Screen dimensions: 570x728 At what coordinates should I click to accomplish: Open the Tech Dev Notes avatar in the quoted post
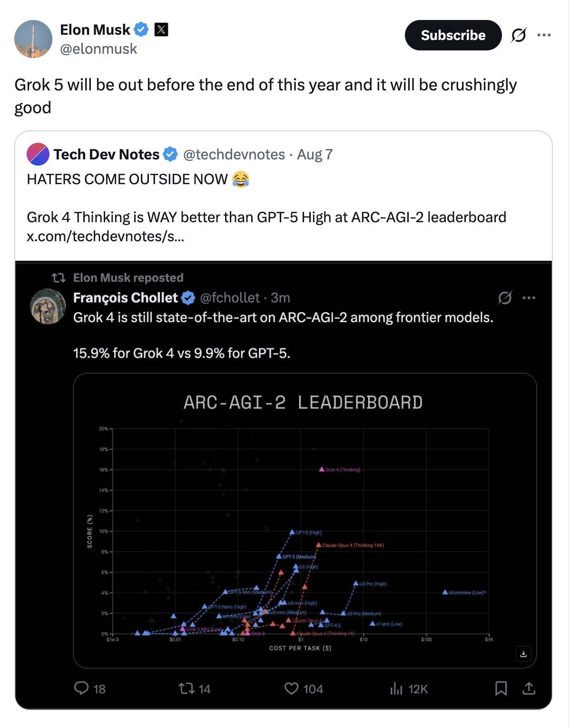38,154
